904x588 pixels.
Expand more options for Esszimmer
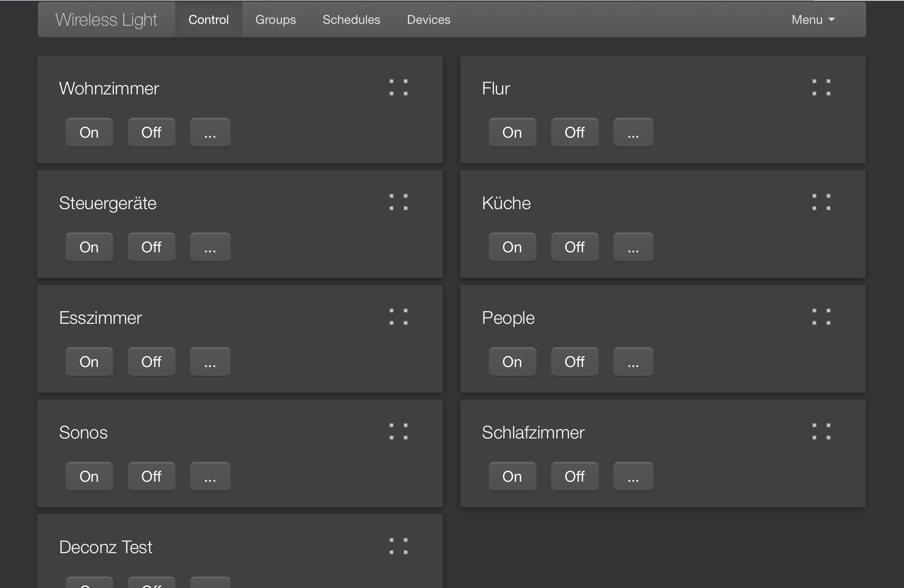point(210,362)
